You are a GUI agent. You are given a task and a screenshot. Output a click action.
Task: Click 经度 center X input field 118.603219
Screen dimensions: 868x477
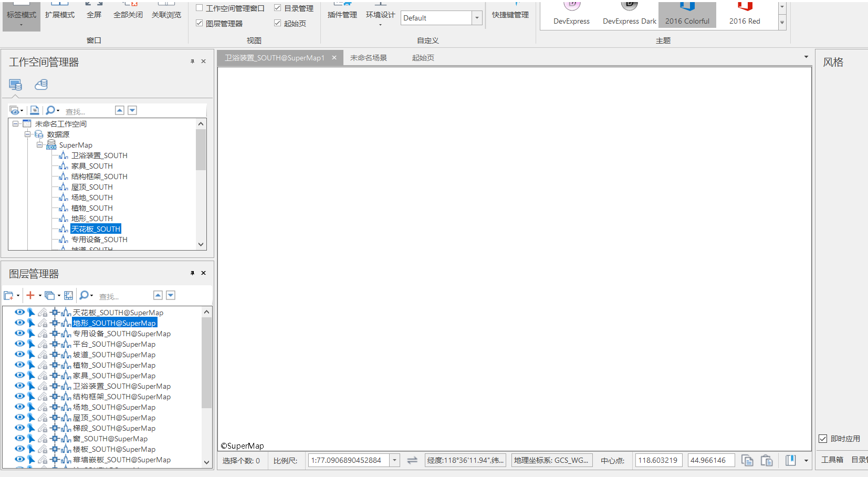pos(658,460)
